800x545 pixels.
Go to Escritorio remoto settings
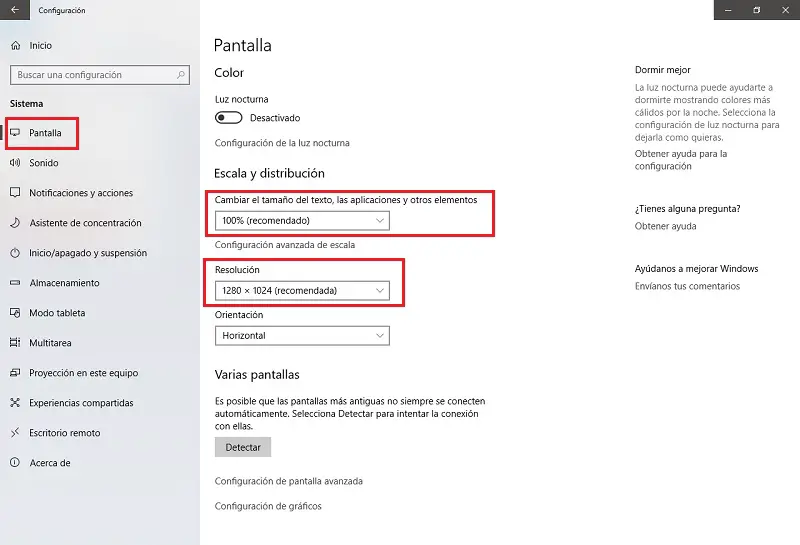[64, 433]
